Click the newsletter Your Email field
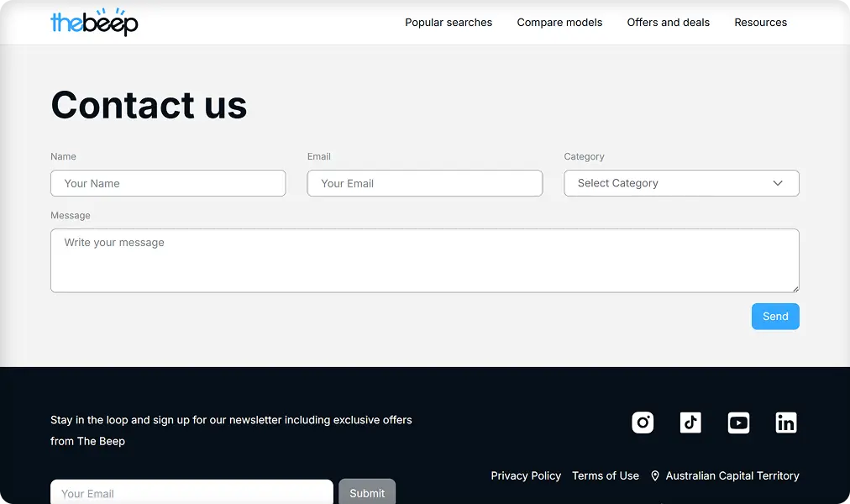The width and height of the screenshot is (850, 504). (192, 494)
